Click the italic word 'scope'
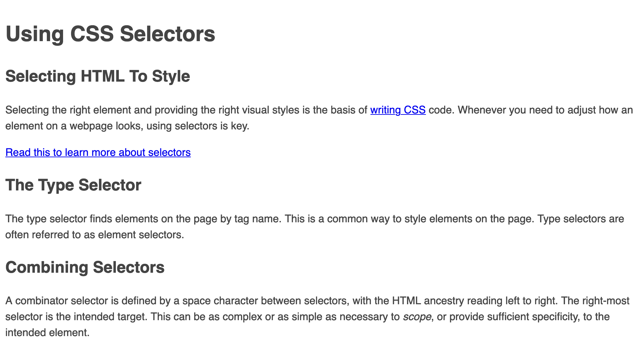644x357 pixels. [x=417, y=317]
